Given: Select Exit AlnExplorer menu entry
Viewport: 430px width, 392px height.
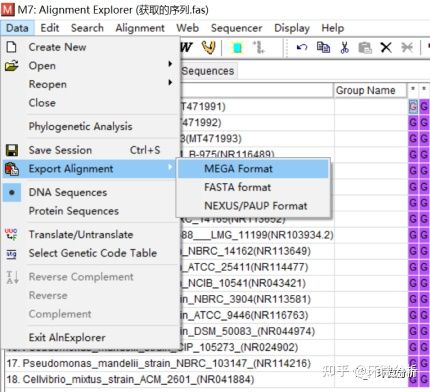Looking at the screenshot, I should pos(67,338).
